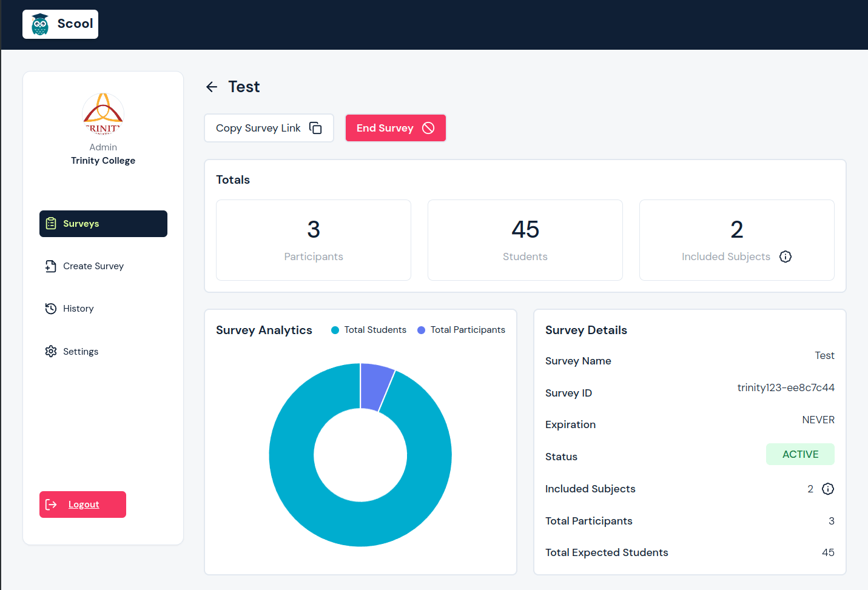Click the Scool owl logo

(40, 24)
